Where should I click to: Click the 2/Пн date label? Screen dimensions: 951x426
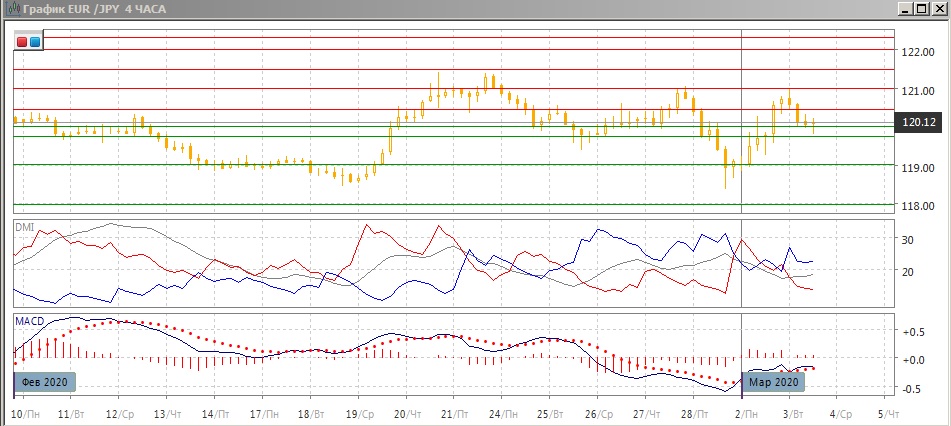tap(746, 414)
